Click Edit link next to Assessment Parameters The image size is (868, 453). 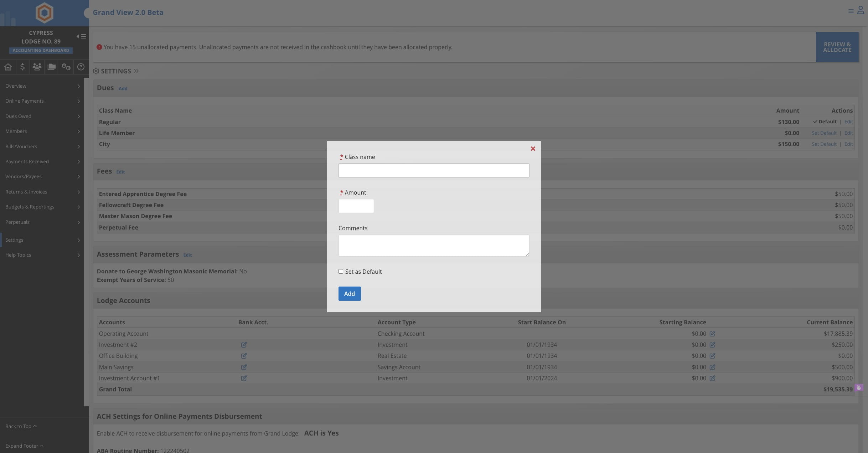tap(187, 255)
